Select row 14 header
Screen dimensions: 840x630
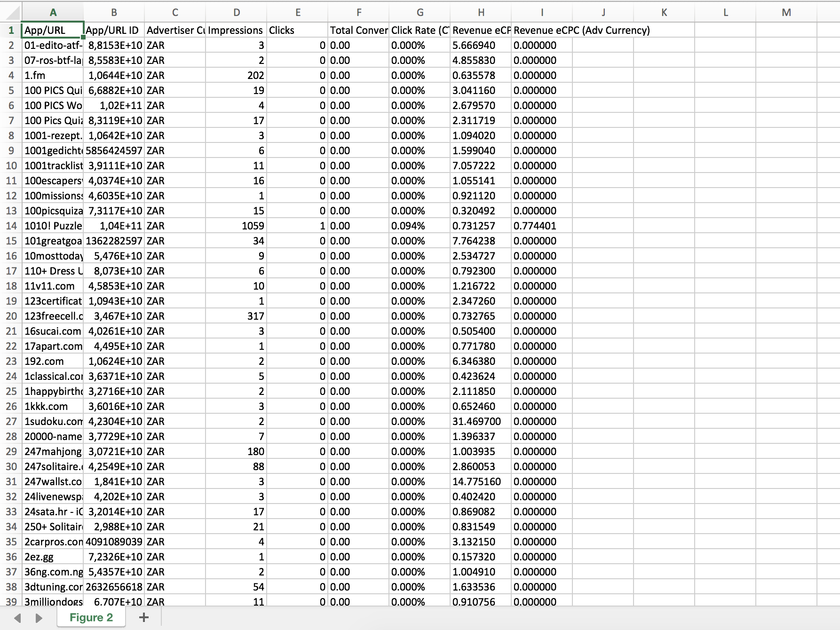point(11,226)
